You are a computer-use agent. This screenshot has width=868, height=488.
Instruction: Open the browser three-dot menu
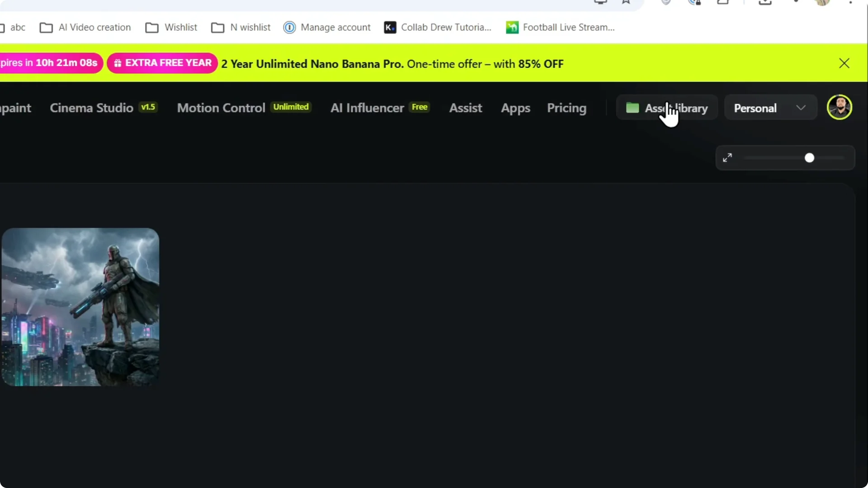[x=852, y=2]
